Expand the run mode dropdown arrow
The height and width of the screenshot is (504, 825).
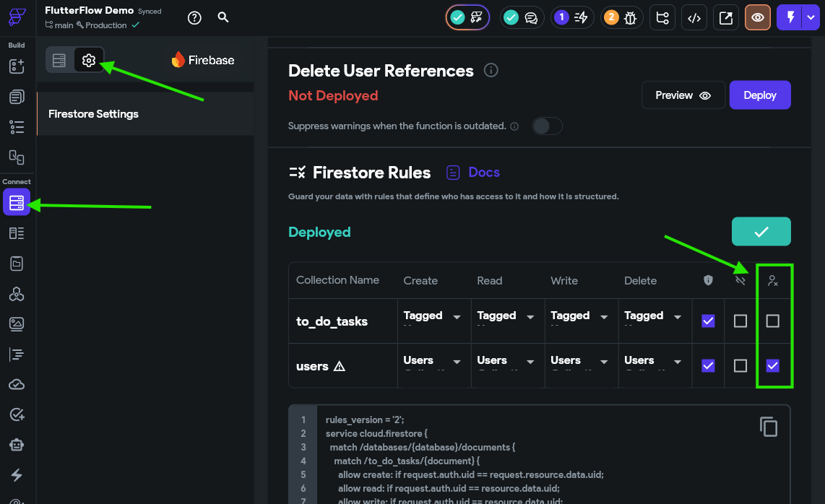(x=811, y=18)
